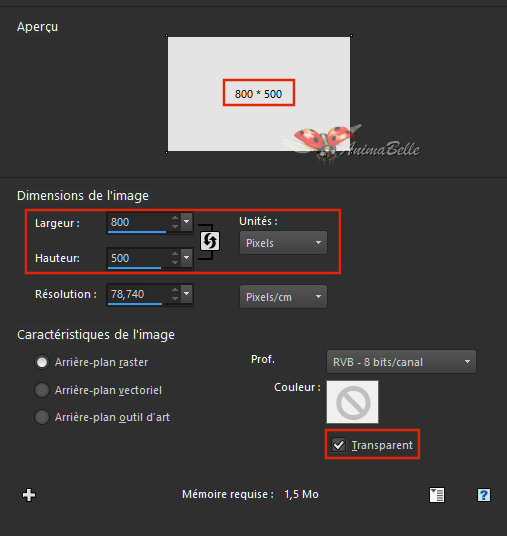
Task: Click the aspect ratio lock icon
Action: click(x=210, y=241)
